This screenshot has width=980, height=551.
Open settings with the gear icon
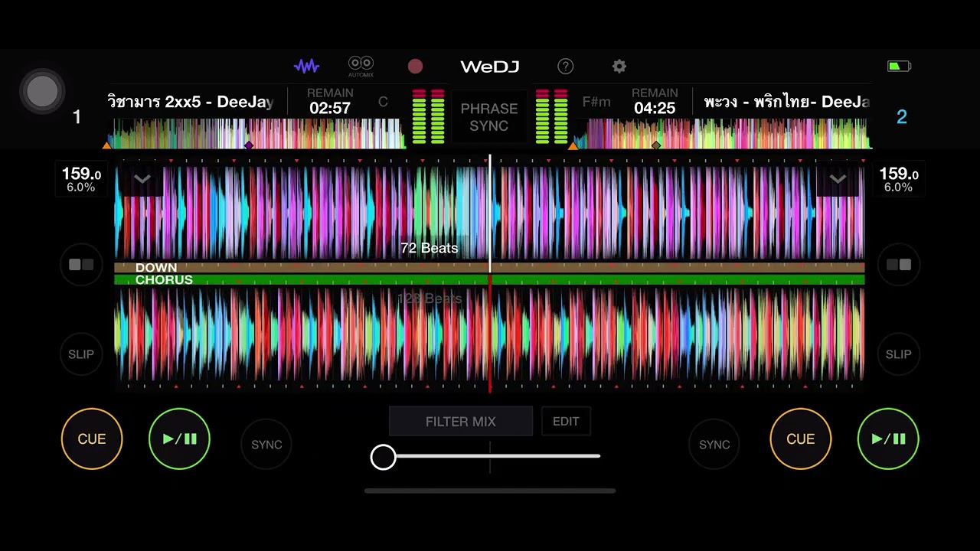(x=619, y=67)
